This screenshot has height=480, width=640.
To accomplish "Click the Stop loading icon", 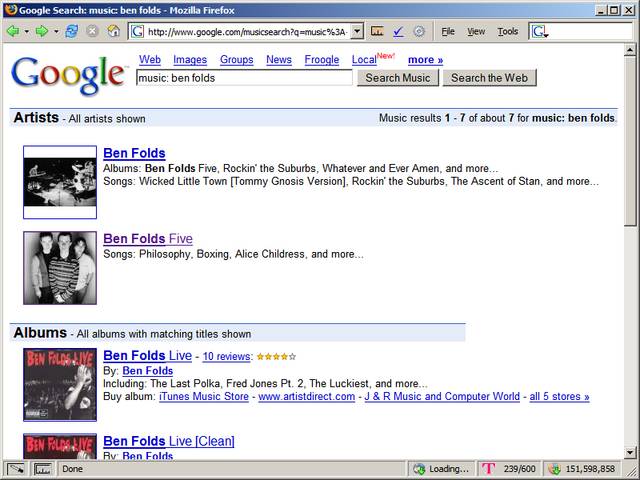I will pyautogui.click(x=92, y=31).
